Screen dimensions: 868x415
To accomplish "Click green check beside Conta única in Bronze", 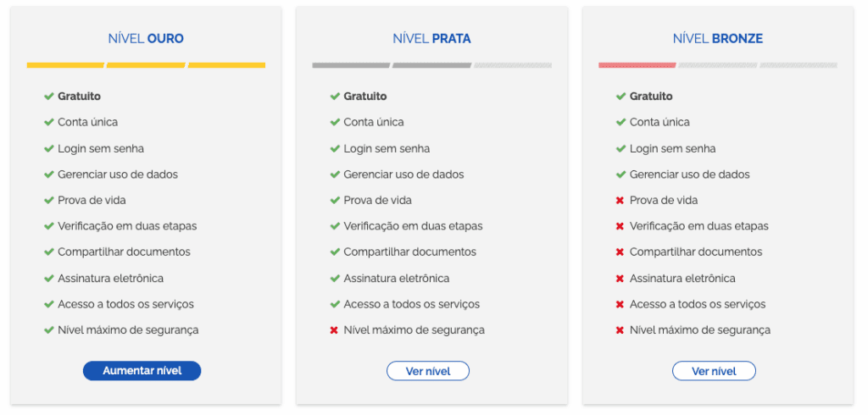I will click(x=620, y=122).
